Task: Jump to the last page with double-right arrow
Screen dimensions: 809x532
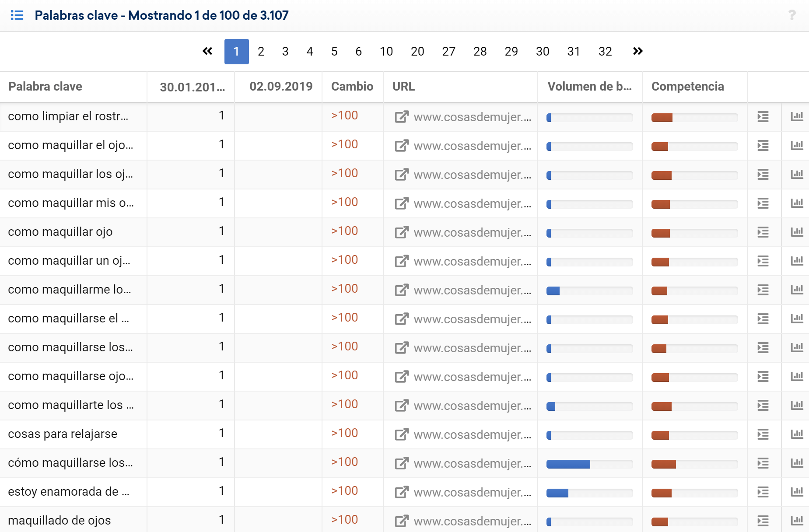Action: (637, 51)
